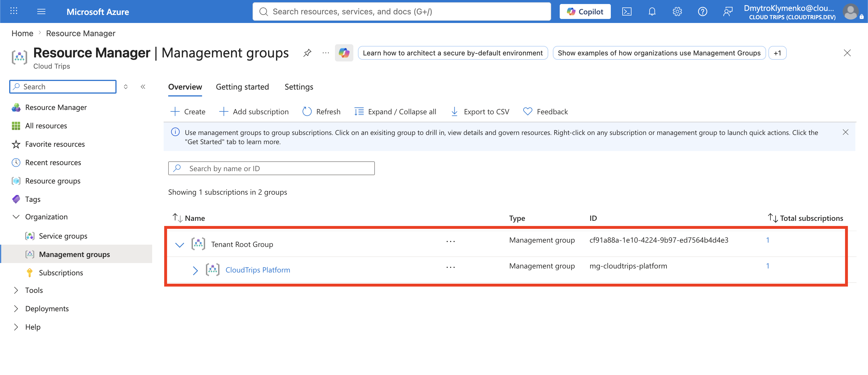
Task: Open Subscriptions in sidebar
Action: tap(61, 272)
